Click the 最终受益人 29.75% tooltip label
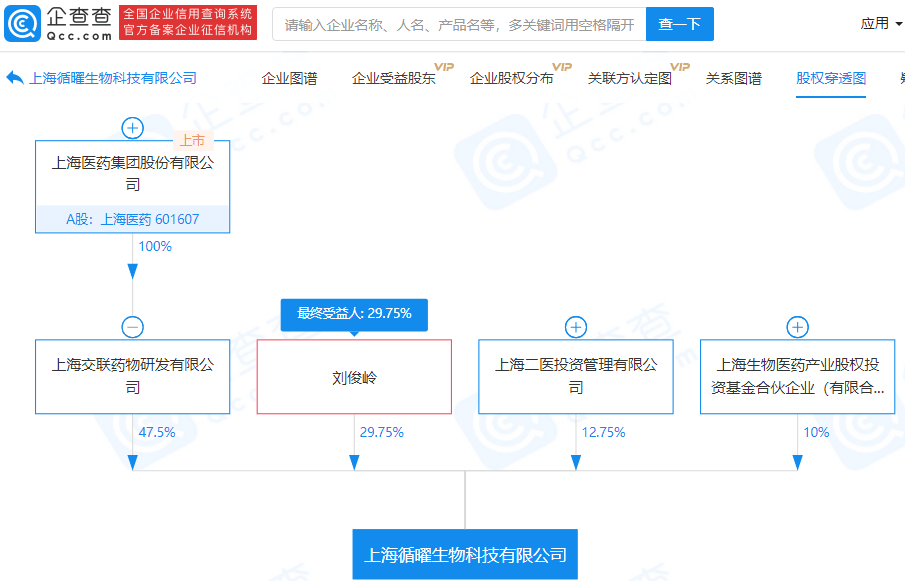Image resolution: width=905 pixels, height=581 pixels. point(354,314)
